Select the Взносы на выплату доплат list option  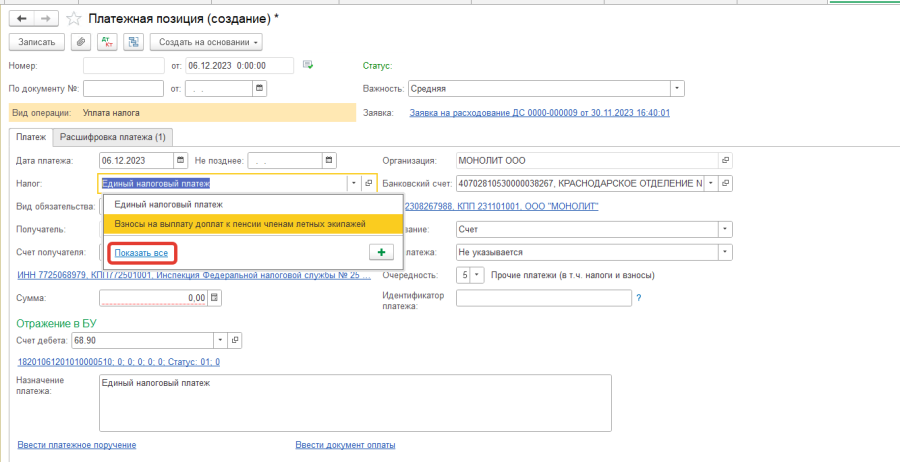240,223
